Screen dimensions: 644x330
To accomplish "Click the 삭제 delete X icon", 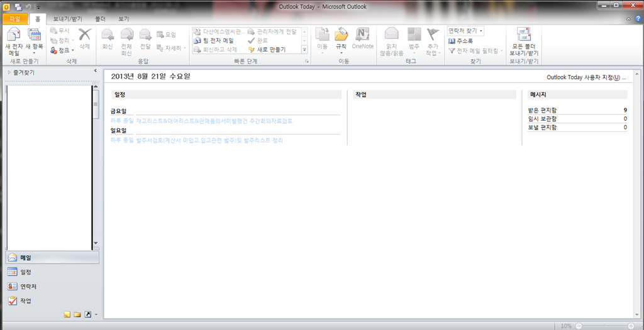I will 85,34.
